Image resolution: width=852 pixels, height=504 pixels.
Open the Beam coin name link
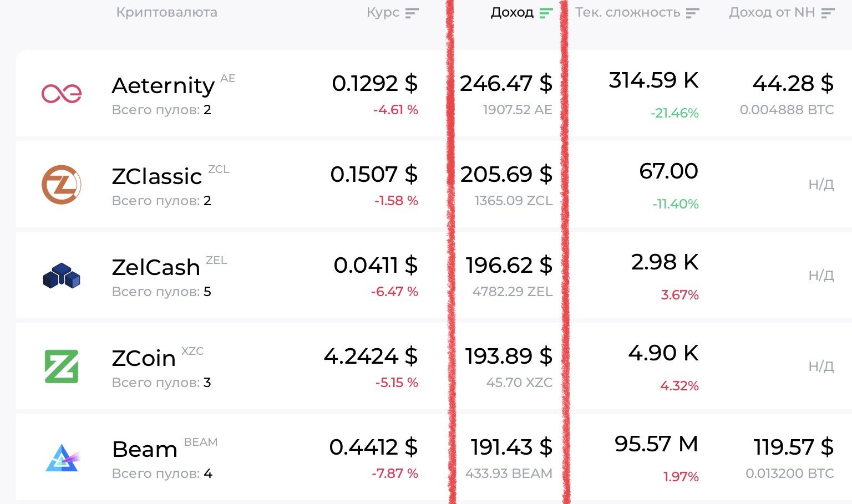(x=145, y=449)
